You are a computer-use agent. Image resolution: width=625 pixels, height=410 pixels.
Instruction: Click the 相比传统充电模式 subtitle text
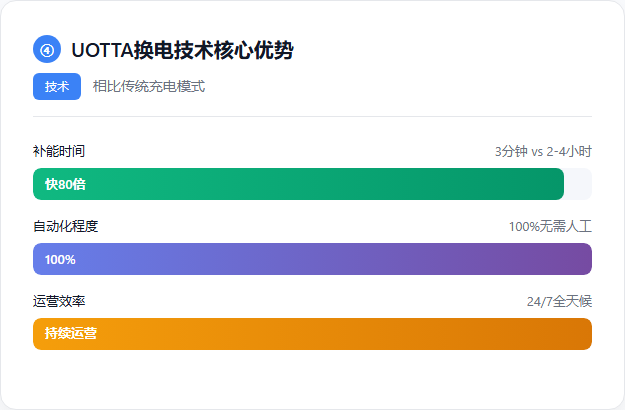tap(149, 87)
